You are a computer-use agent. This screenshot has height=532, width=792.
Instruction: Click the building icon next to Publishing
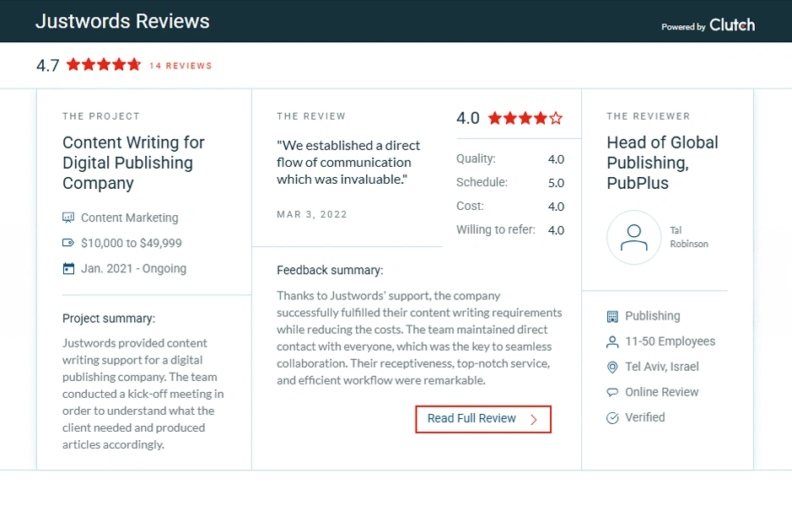click(x=612, y=316)
